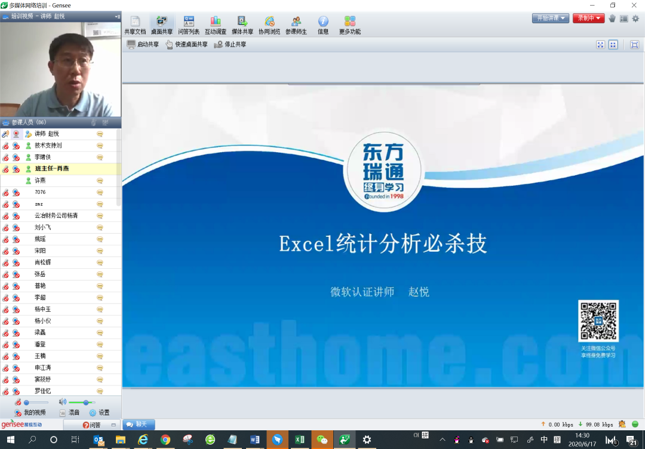Click the 设置 settings button
The width and height of the screenshot is (645, 449).
point(100,412)
